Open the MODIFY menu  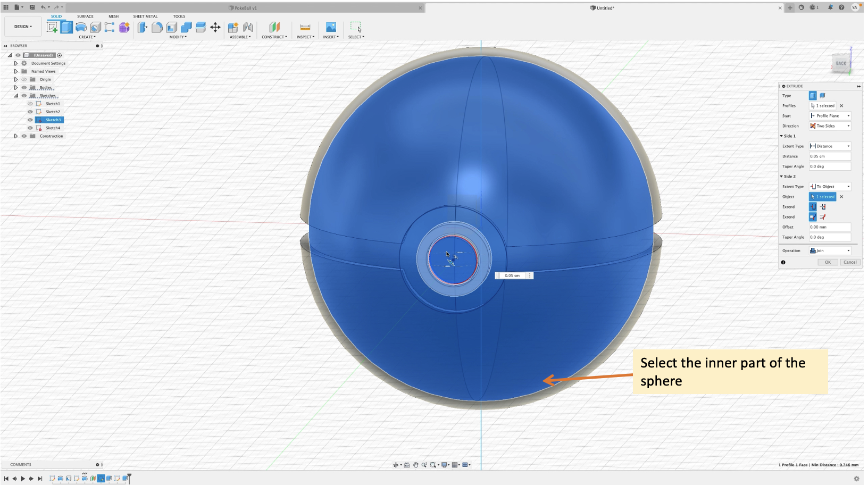(x=178, y=37)
